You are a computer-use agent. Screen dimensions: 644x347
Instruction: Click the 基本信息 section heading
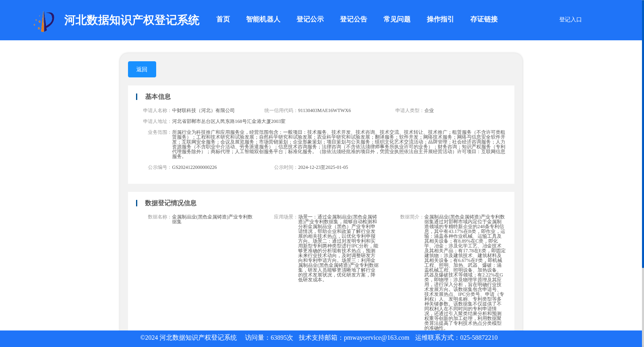[158, 97]
